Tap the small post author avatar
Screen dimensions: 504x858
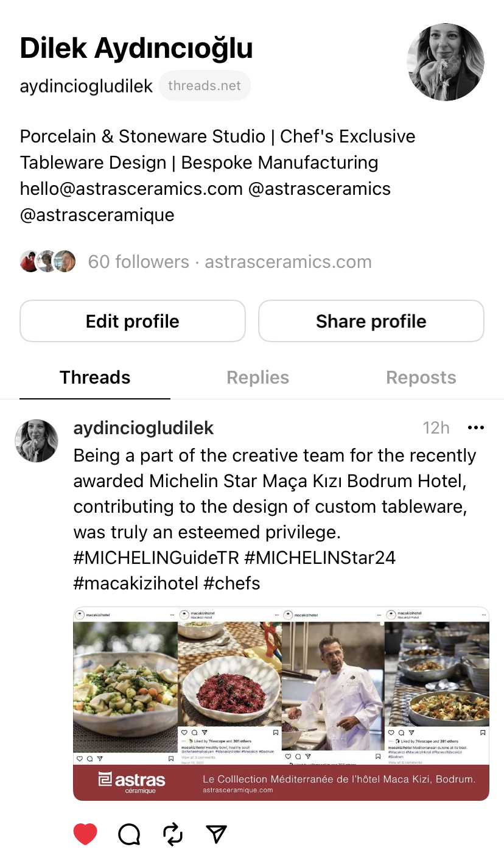tap(37, 440)
